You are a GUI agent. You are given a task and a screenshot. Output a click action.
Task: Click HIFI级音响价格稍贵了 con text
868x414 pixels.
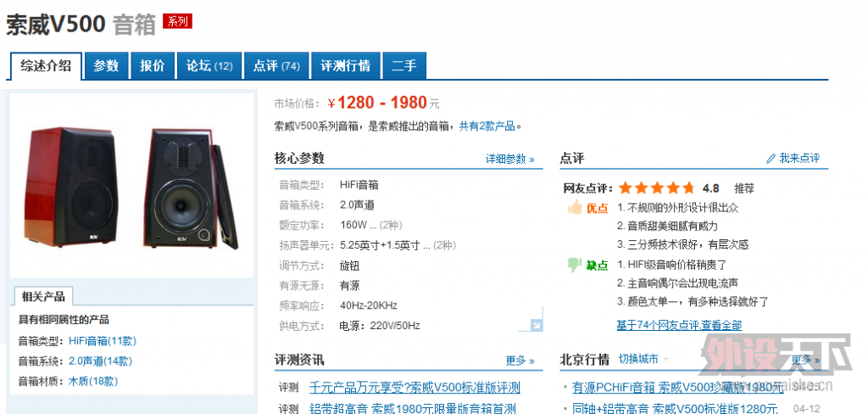coord(677,265)
